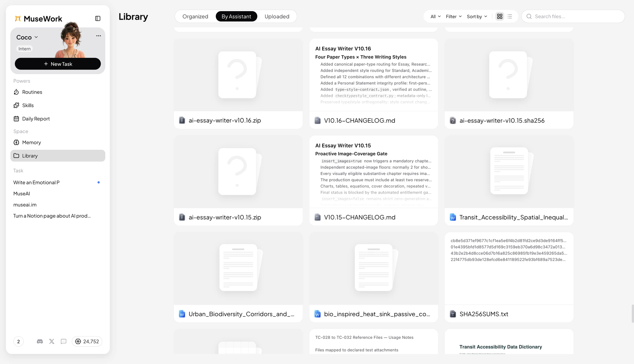Screen dimensions: 634x364
Task: Click the MuseWork logo
Action: [38, 19]
